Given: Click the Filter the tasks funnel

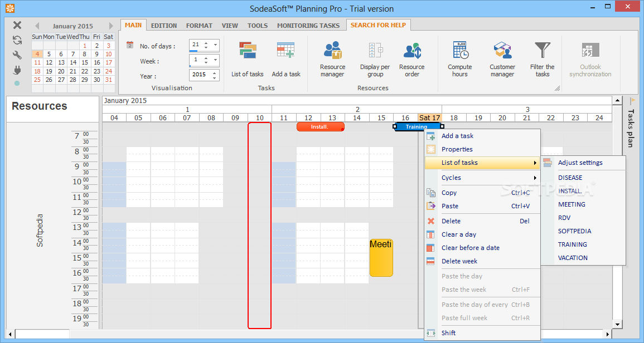Looking at the screenshot, I should [x=542, y=50].
